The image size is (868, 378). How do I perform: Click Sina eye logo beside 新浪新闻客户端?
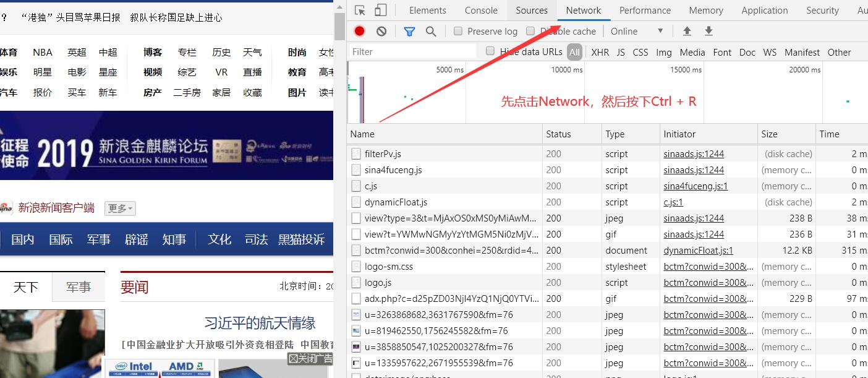coord(6,208)
